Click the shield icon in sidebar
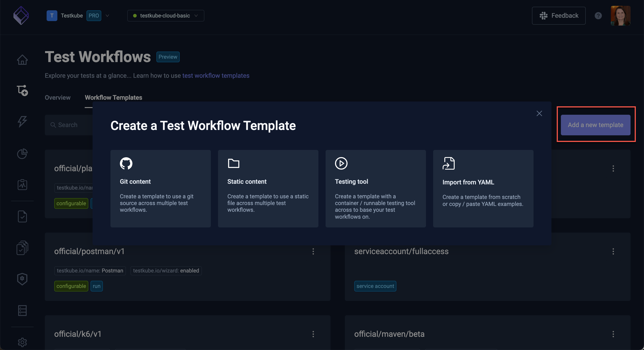Image resolution: width=644 pixels, height=350 pixels. coord(22,279)
